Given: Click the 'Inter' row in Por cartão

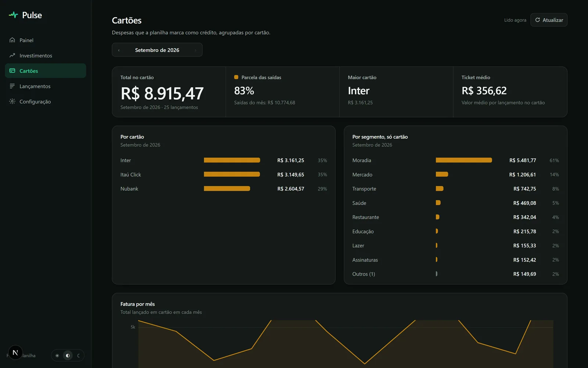Looking at the screenshot, I should click(223, 160).
